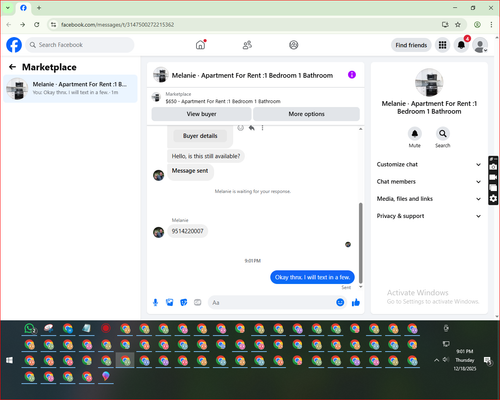Image resolution: width=500 pixels, height=400 pixels.
Task: Click the More options button
Action: pyautogui.click(x=306, y=114)
